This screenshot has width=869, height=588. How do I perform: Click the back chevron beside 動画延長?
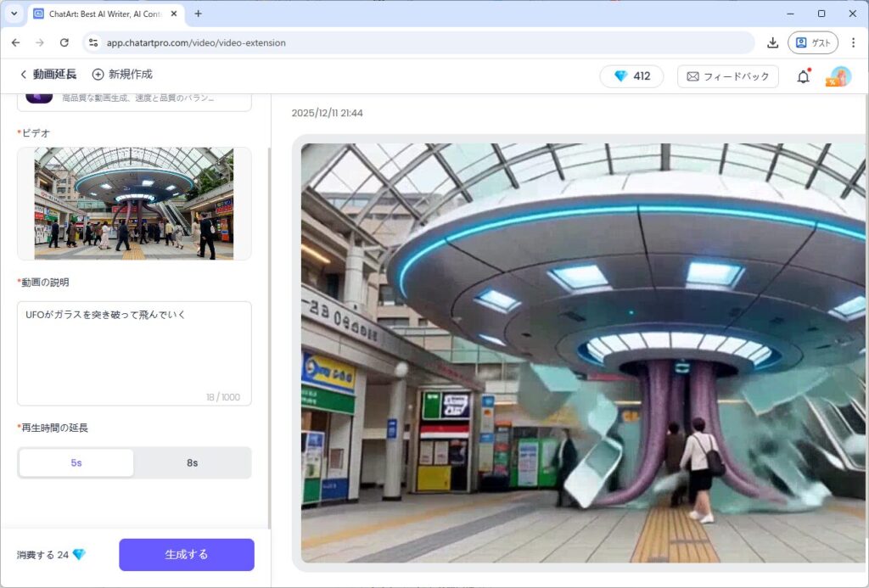pos(23,75)
